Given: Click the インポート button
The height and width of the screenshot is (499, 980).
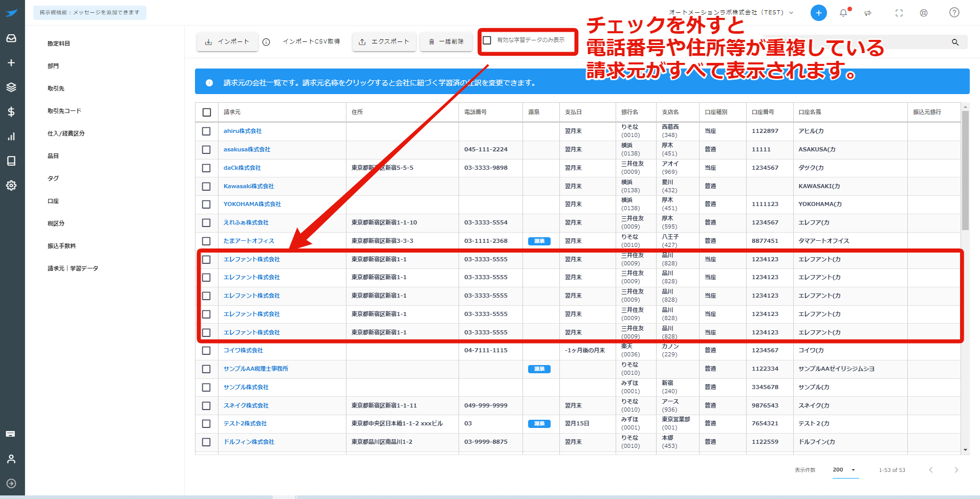Looking at the screenshot, I should click(x=227, y=42).
